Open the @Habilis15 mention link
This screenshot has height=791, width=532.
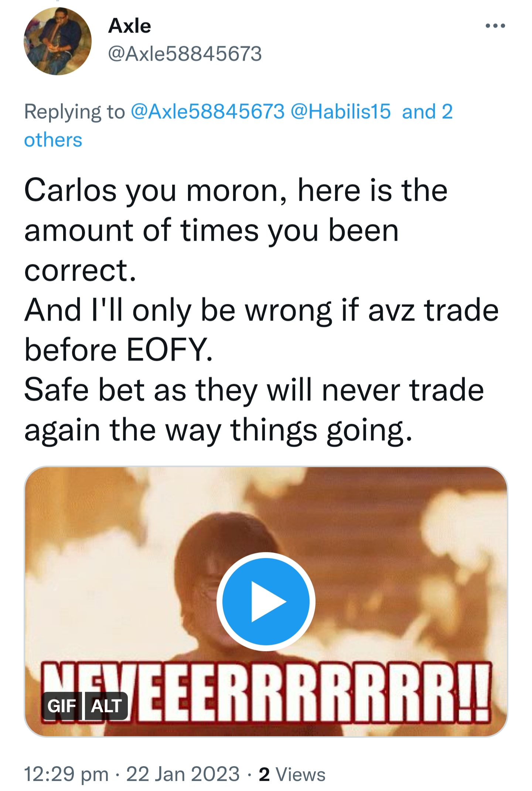click(x=341, y=112)
